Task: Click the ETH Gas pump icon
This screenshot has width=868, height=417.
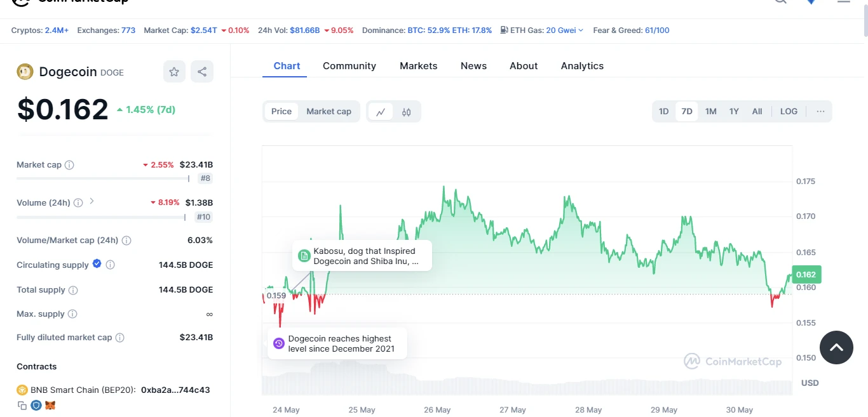Action: click(504, 30)
